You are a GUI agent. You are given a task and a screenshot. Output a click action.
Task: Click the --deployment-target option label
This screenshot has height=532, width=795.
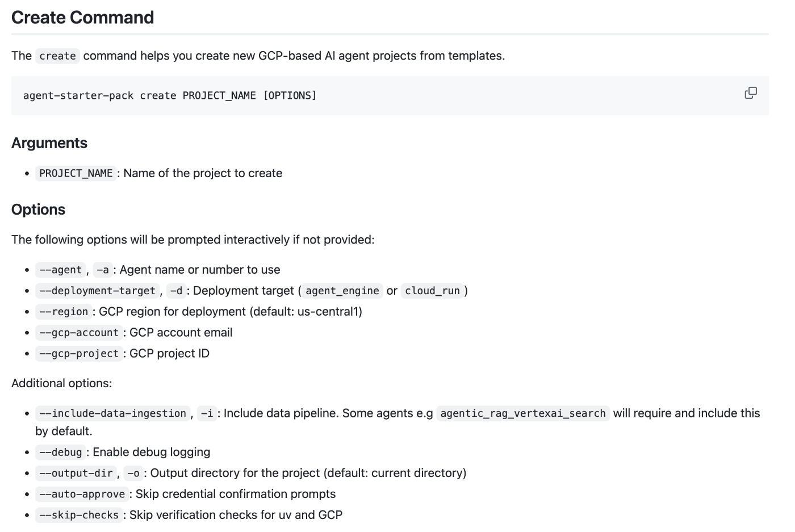click(x=98, y=291)
